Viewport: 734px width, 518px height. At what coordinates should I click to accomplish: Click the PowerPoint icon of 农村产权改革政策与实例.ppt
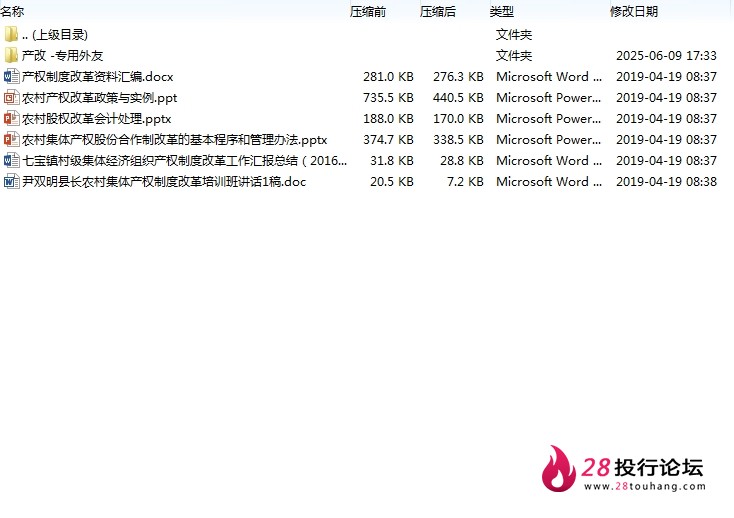[x=11, y=97]
